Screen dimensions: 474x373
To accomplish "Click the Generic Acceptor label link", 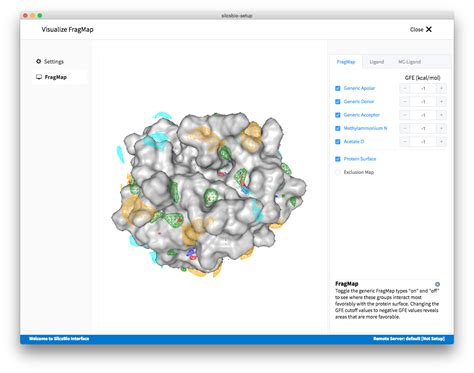I will pyautogui.click(x=362, y=115).
